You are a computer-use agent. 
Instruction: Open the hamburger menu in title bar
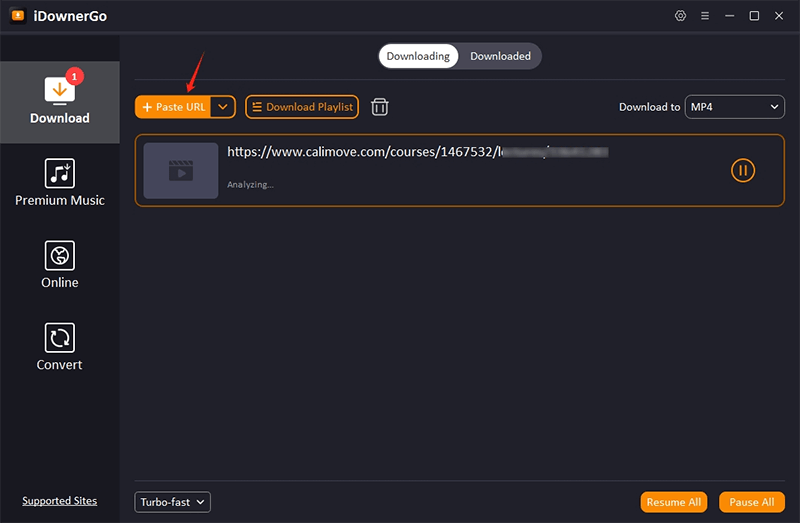[705, 16]
